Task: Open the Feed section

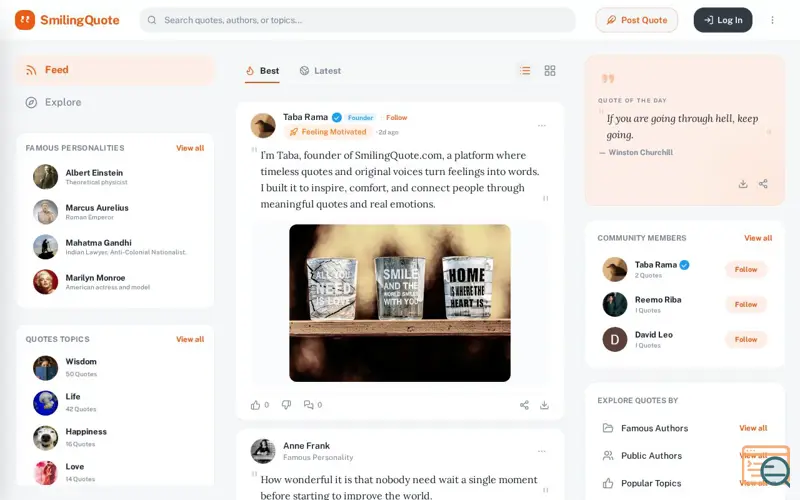Action: (115, 70)
